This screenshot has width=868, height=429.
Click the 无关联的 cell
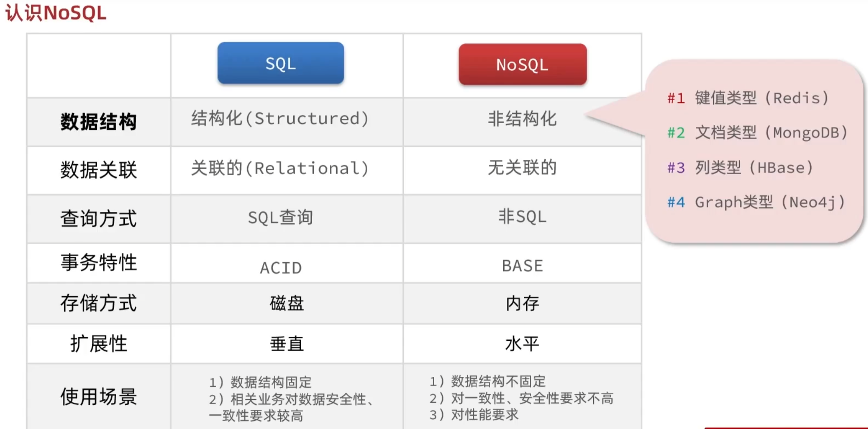[x=522, y=167]
